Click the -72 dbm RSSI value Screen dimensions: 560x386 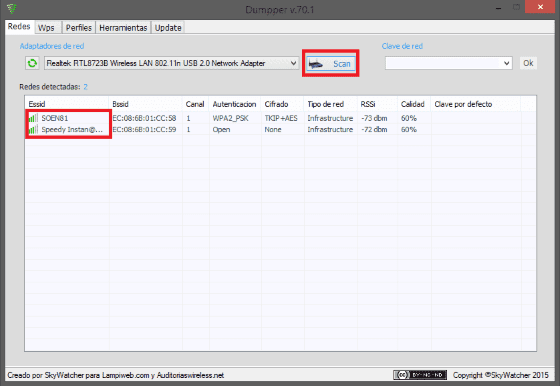tap(374, 130)
